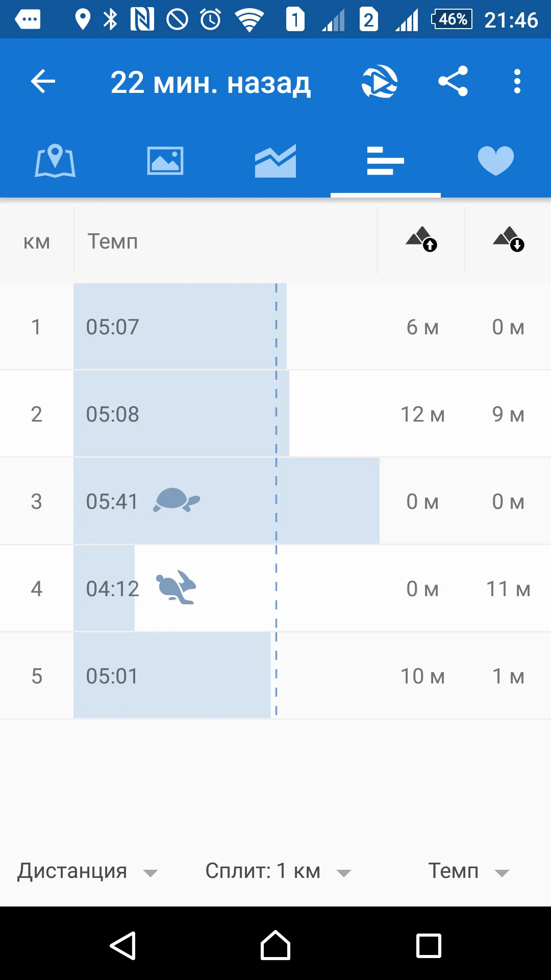The image size is (551, 980).
Task: Tap the turtle icon on split 3
Action: [x=177, y=500]
